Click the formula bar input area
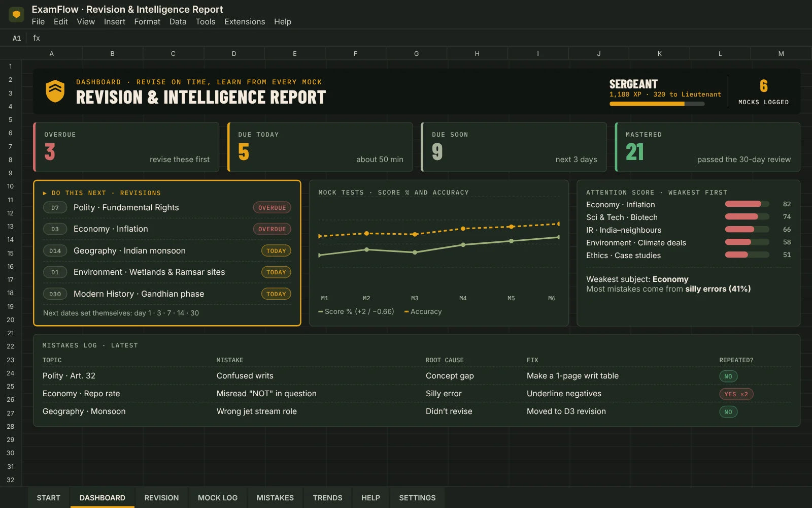The width and height of the screenshot is (812, 508). [426, 38]
